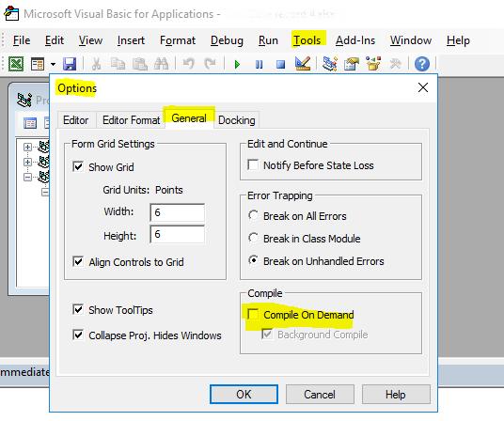This screenshot has width=504, height=421.
Task: Click the Immediate window title
Action: click(24, 372)
